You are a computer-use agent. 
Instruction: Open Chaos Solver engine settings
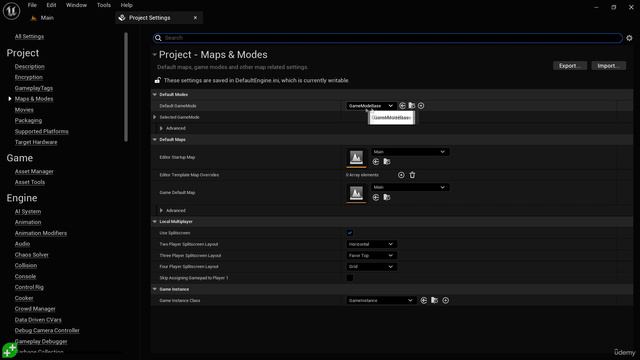pyautogui.click(x=31, y=255)
